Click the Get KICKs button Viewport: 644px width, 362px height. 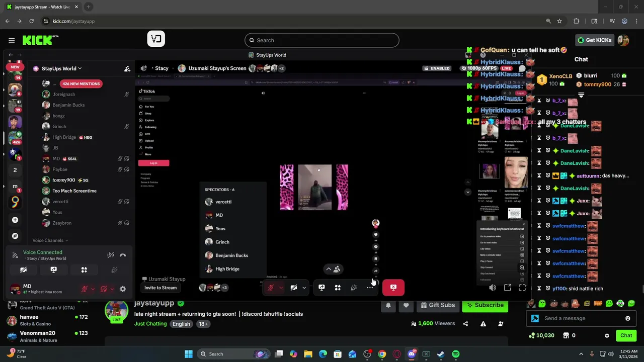click(x=595, y=40)
